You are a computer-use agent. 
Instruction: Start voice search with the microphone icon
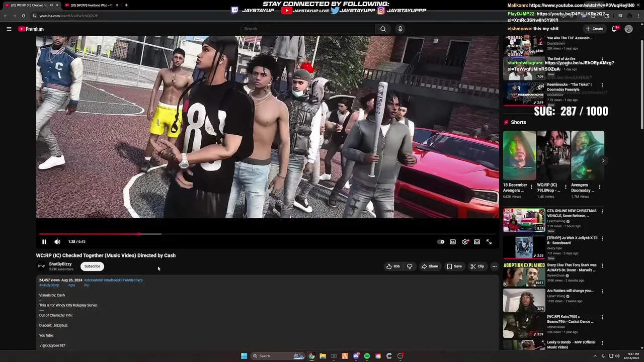pyautogui.click(x=400, y=29)
